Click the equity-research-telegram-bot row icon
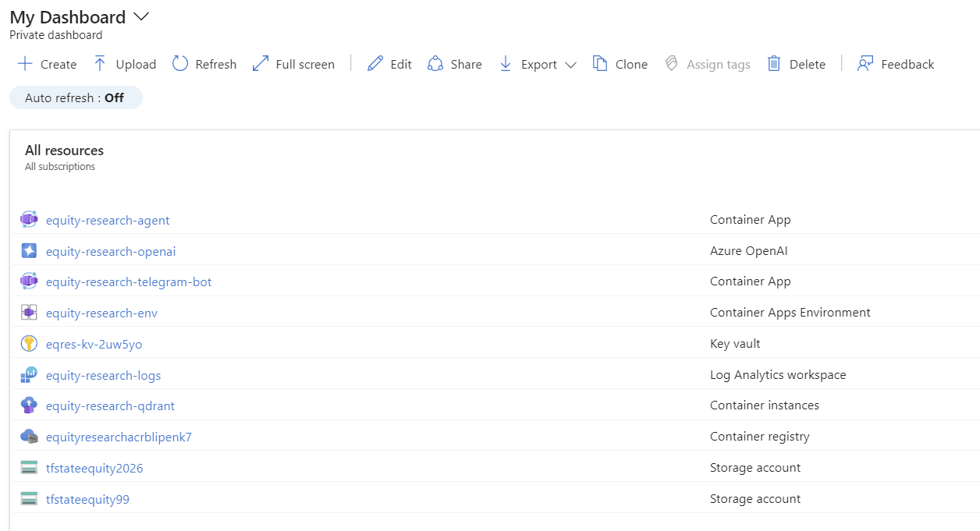This screenshot has height=531, width=980. [x=29, y=281]
